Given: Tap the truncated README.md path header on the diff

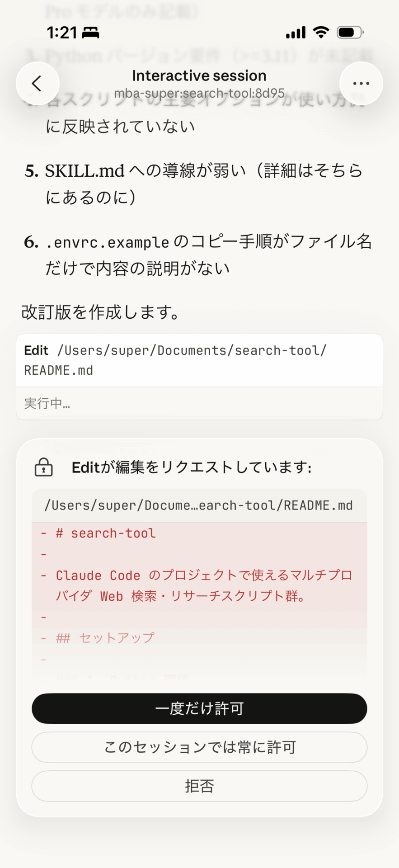Looking at the screenshot, I should 199,505.
